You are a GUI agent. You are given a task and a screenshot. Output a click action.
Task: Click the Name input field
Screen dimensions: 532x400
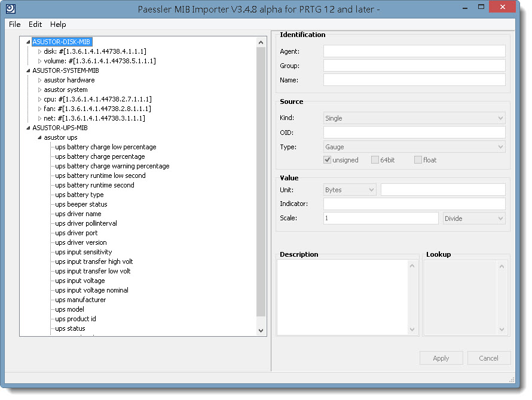click(x=414, y=80)
